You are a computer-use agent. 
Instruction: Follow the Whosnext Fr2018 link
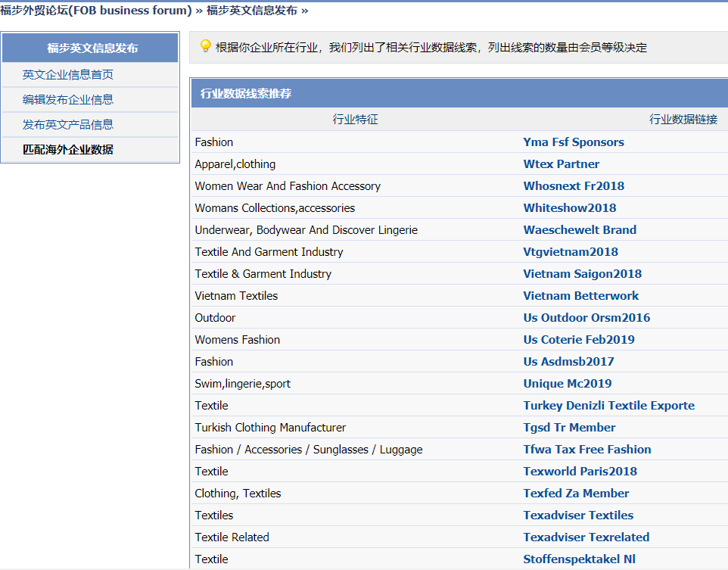click(574, 185)
